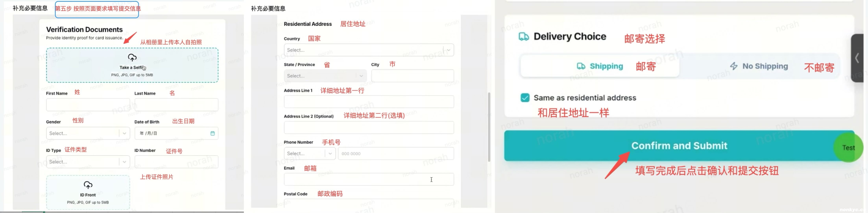This screenshot has height=213, width=868.
Task: Click the Shipping option truck icon
Action: coord(581,66)
